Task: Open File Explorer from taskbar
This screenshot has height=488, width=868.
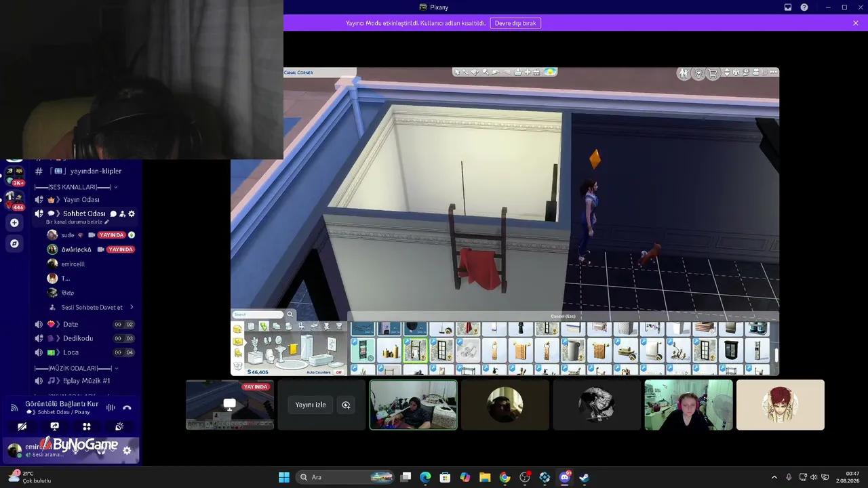Action: (485, 477)
